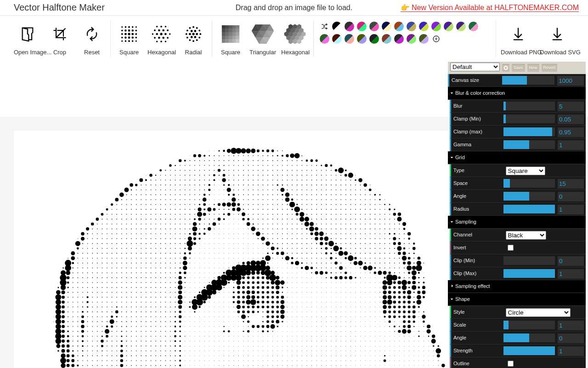The image size is (588, 368).
Task: Download the result as SVG
Action: [x=557, y=34]
